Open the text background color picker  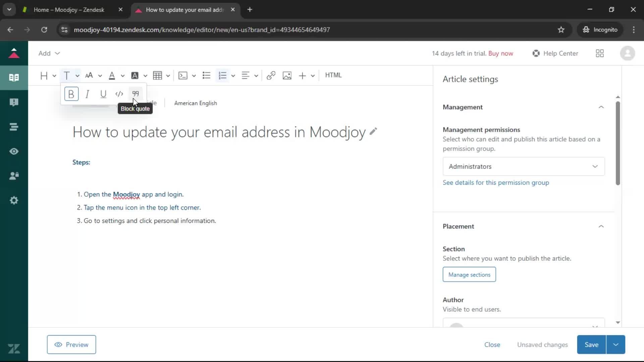tap(135, 76)
